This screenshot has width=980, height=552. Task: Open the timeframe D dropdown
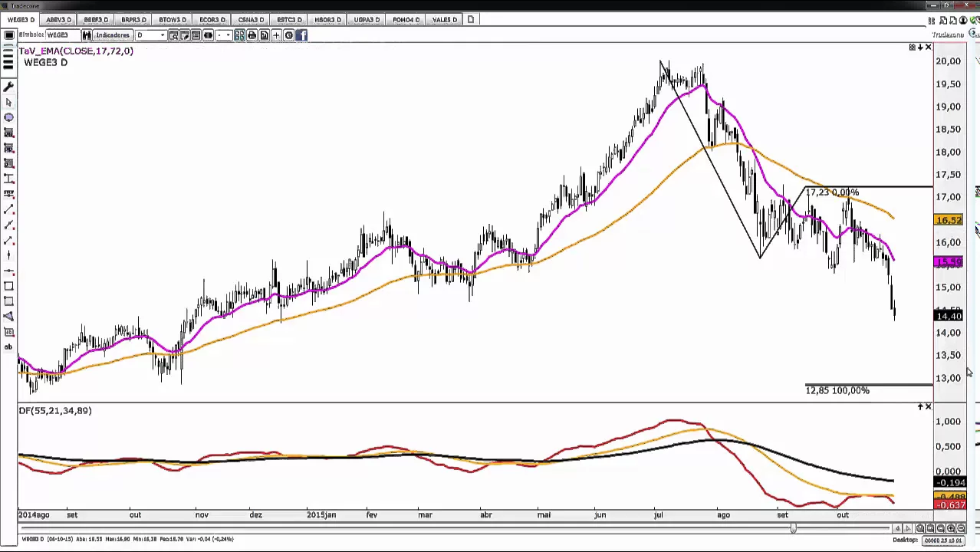coord(150,35)
